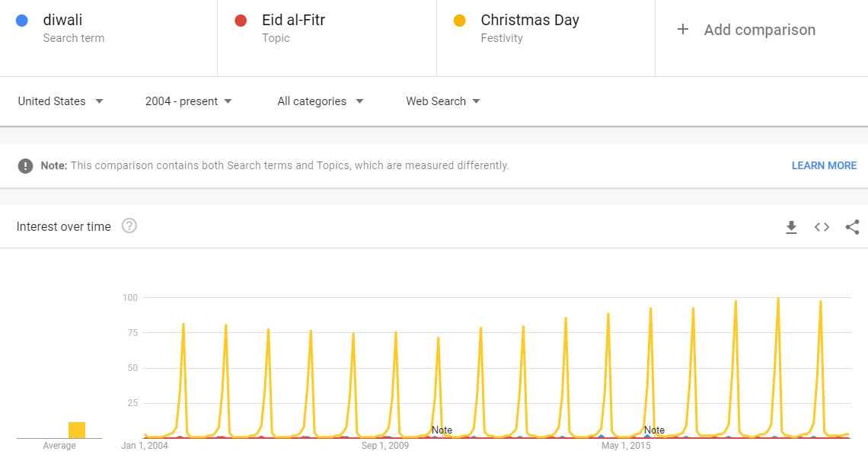Viewport: 868px width, 464px height.
Task: Open the Web Search type dropdown
Action: (x=442, y=101)
